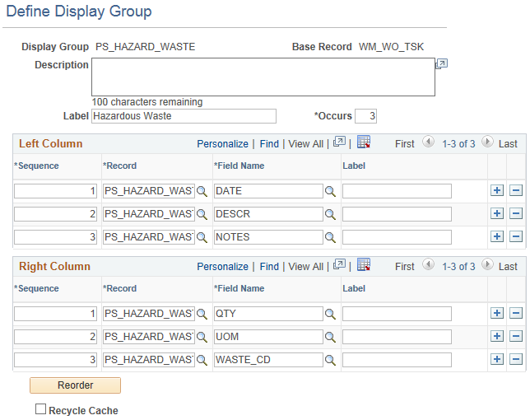The image size is (530, 420).
Task: Show previous row in Right Column
Action: pyautogui.click(x=428, y=264)
